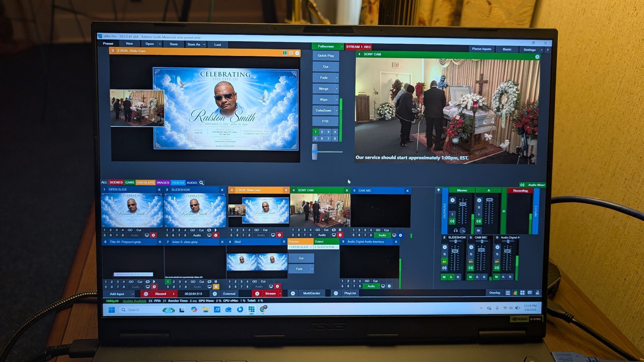Toggle loop icon on SLIDESHOW input
644x362 pixels.
tap(209, 230)
